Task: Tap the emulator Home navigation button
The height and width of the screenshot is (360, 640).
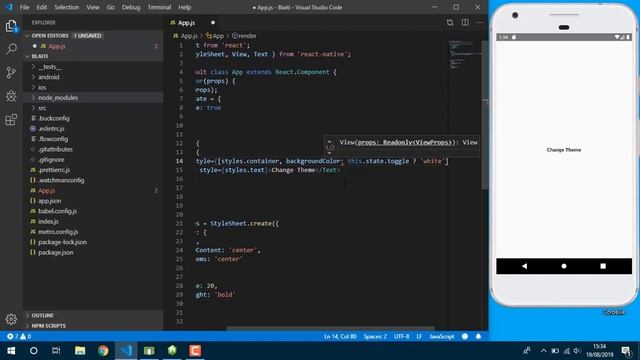Action: (564, 266)
